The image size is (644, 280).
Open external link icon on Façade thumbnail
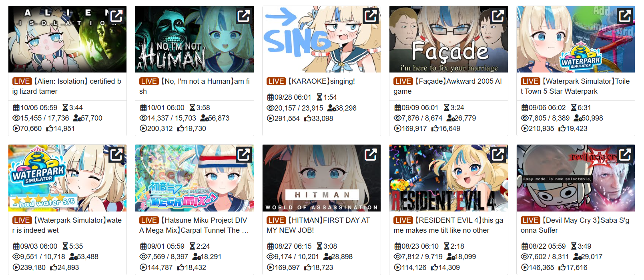click(x=498, y=16)
